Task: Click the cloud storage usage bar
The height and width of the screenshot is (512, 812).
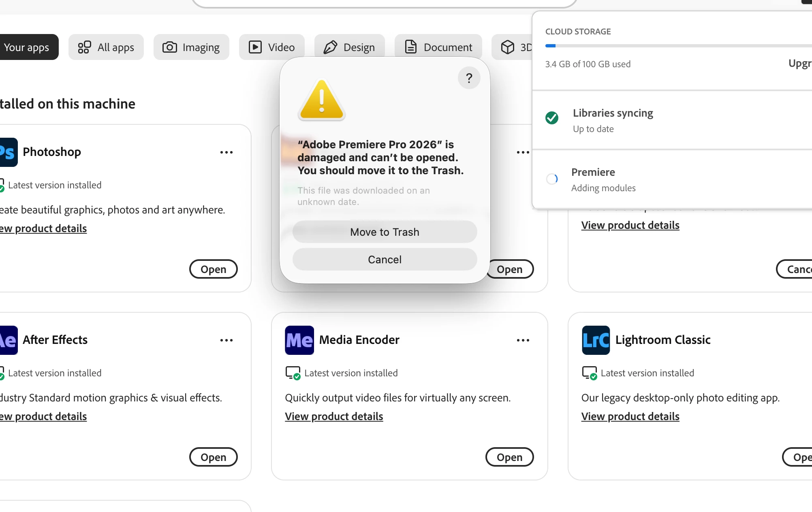Action: tap(679, 46)
